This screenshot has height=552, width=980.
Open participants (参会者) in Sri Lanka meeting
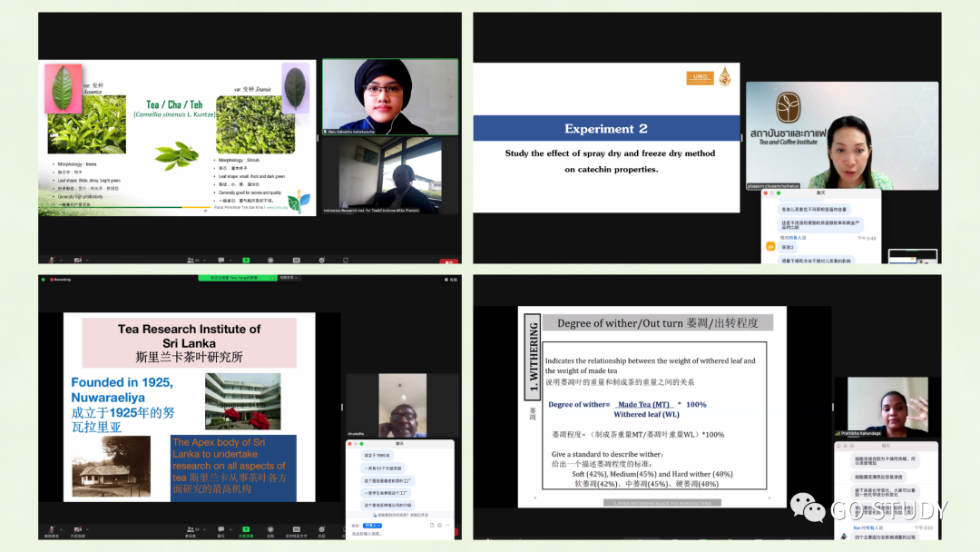(x=191, y=530)
